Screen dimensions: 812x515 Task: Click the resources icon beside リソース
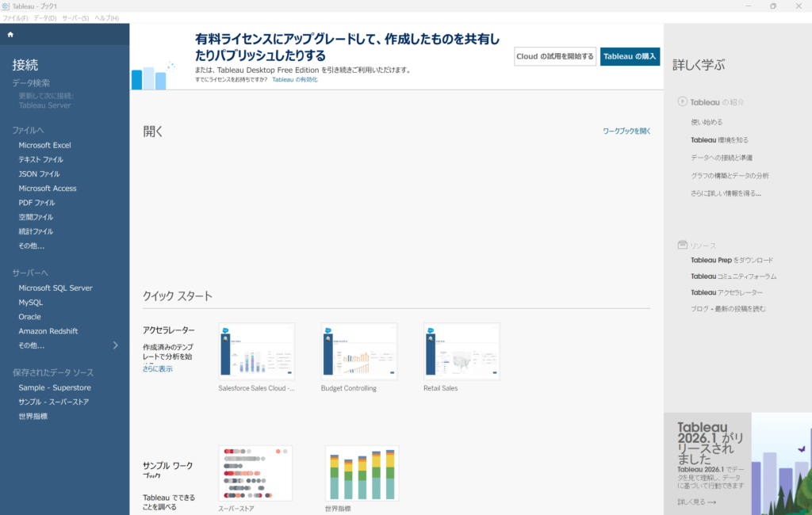coord(682,246)
